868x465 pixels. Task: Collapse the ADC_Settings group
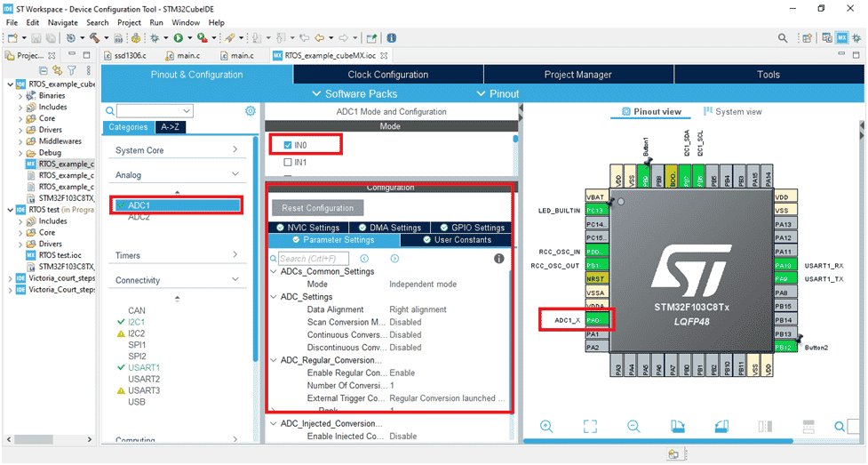click(274, 296)
